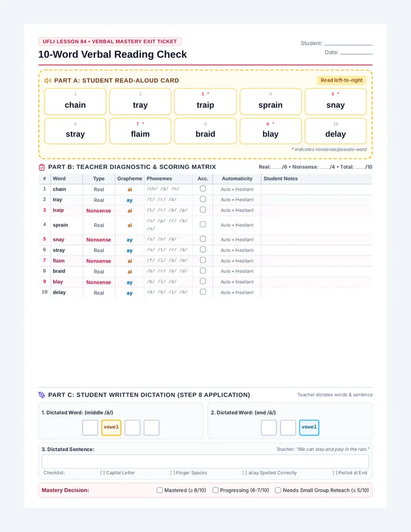This screenshot has height=532, width=411.
Task: Click the traip word card
Action: (205, 102)
